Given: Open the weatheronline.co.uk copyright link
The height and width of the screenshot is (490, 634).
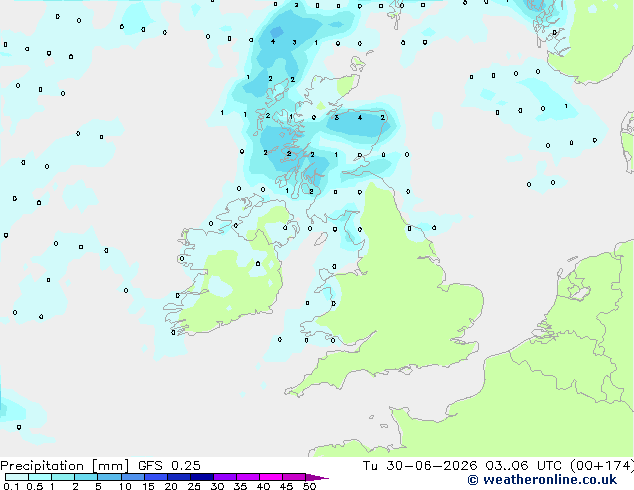Looking at the screenshot, I should click(542, 480).
